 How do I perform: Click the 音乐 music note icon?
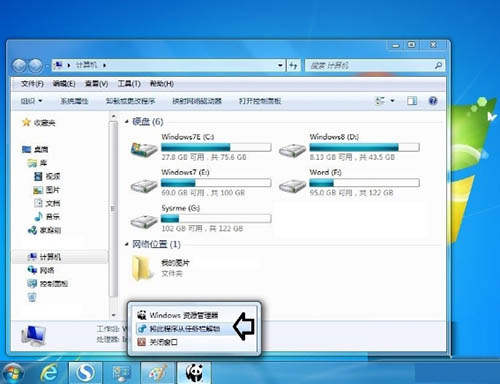click(x=38, y=216)
